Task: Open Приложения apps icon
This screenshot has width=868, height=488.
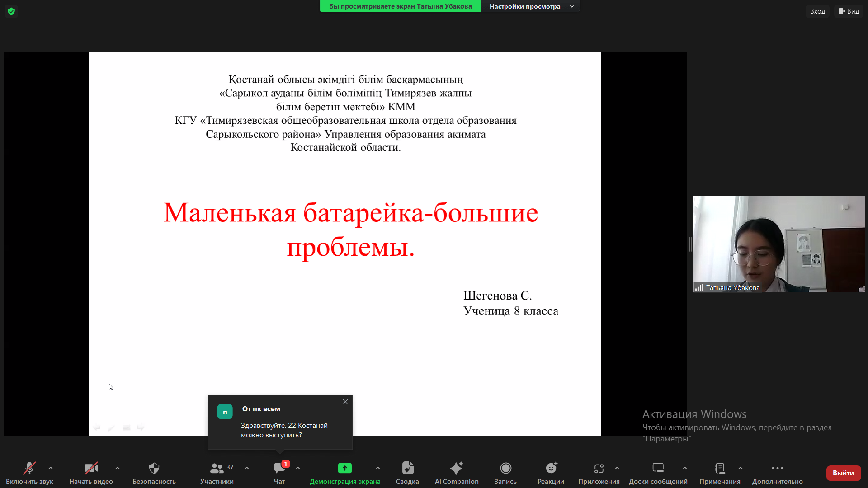Action: [599, 468]
